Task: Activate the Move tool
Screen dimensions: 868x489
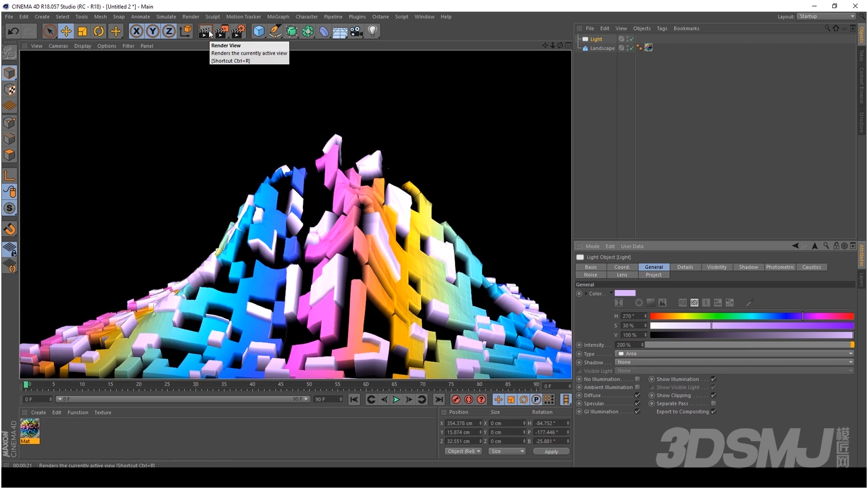Action: (x=66, y=31)
